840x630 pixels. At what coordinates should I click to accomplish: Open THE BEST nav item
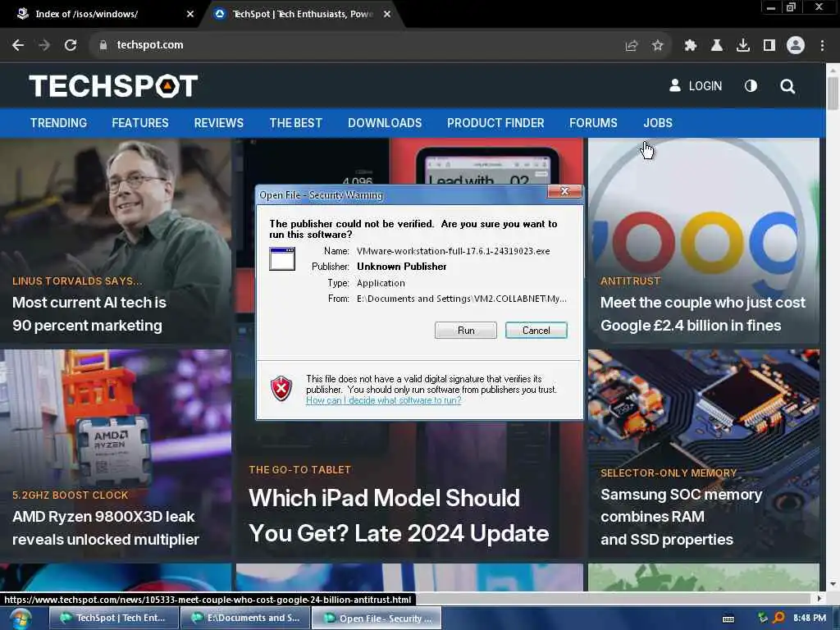(x=295, y=123)
